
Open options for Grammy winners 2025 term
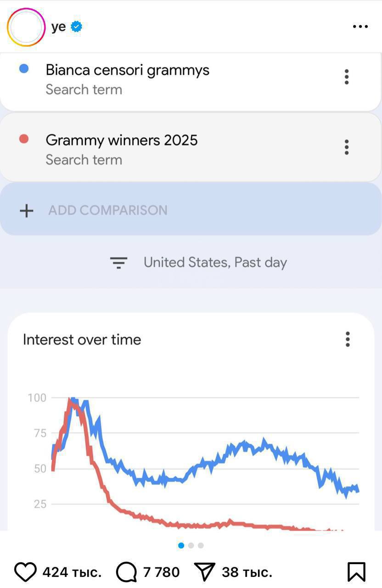click(x=347, y=147)
